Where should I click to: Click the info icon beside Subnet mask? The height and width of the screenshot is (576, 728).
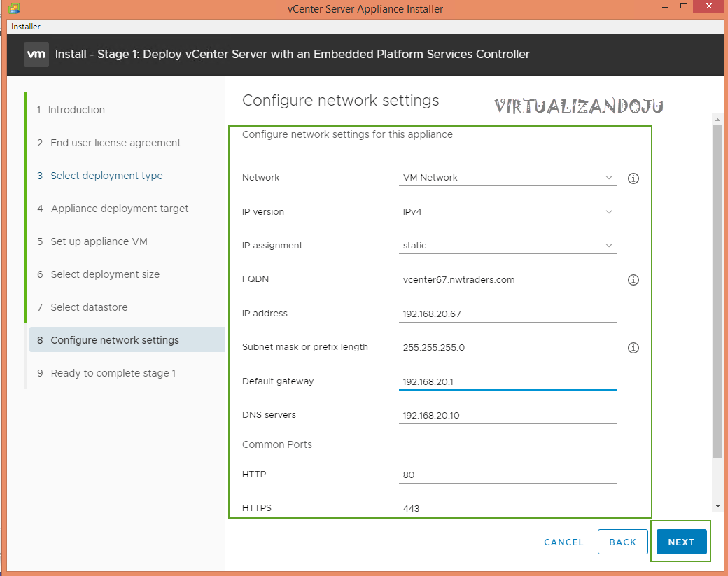[x=633, y=348]
